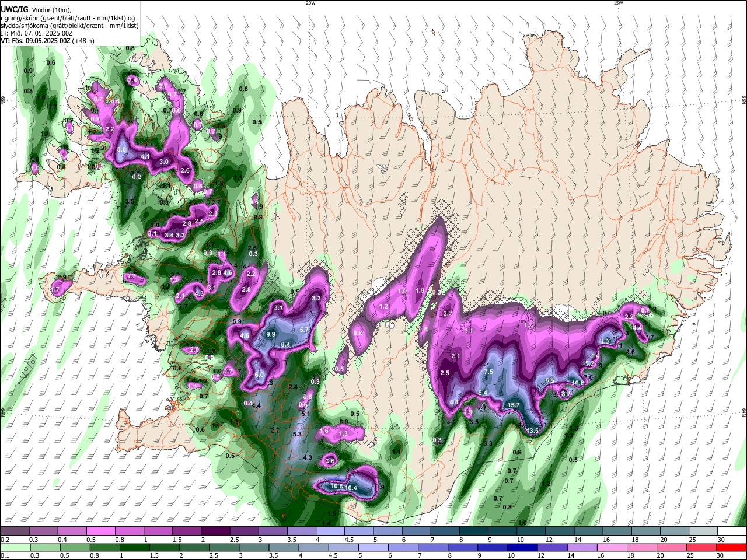Click the 5.7 precipitation value on the map
Viewport: 747px width, 560px height.
click(304, 330)
